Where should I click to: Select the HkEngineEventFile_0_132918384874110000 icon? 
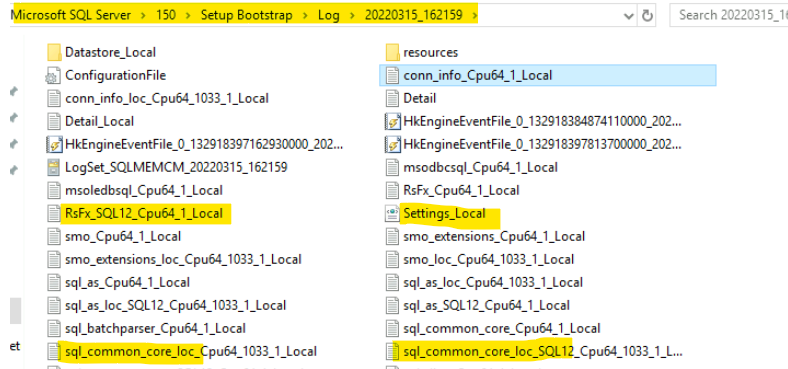392,121
